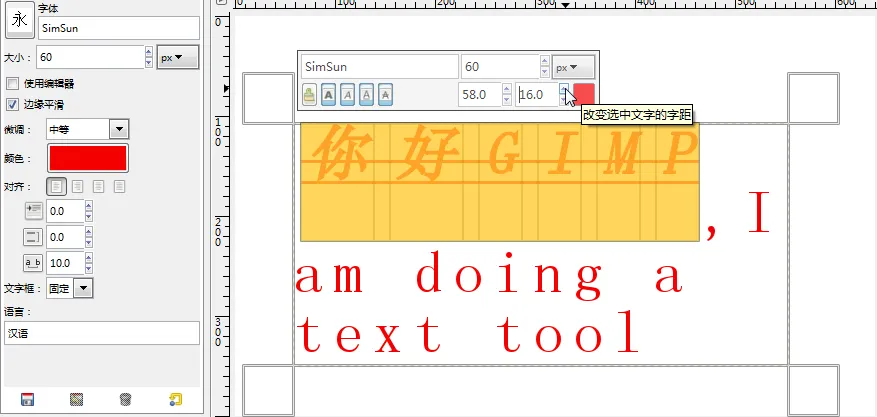Click the kerning field showing 16.0
The height and width of the screenshot is (417, 877).
point(537,94)
